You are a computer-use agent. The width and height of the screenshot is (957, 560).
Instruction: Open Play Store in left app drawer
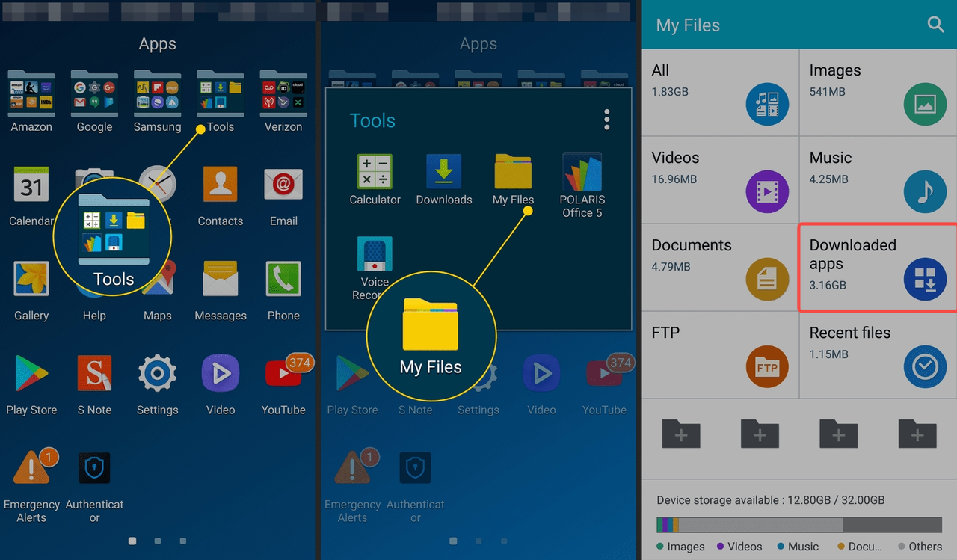pos(31,384)
